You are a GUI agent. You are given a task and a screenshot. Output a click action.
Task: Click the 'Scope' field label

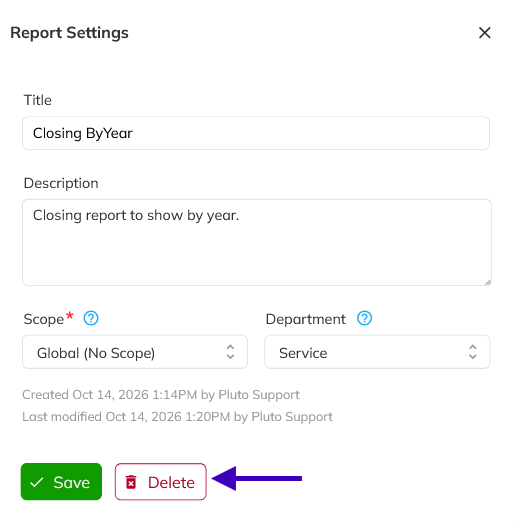point(44,319)
